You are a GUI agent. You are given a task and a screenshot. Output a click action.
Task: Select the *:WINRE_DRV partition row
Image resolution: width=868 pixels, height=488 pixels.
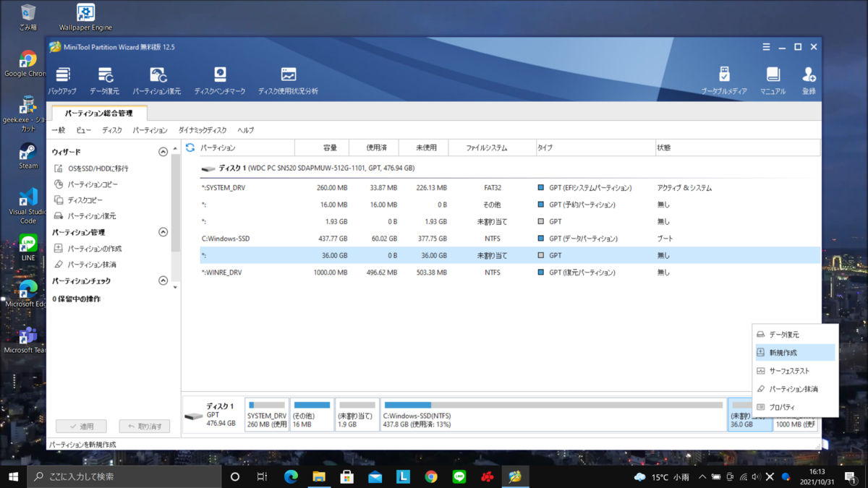(511, 273)
